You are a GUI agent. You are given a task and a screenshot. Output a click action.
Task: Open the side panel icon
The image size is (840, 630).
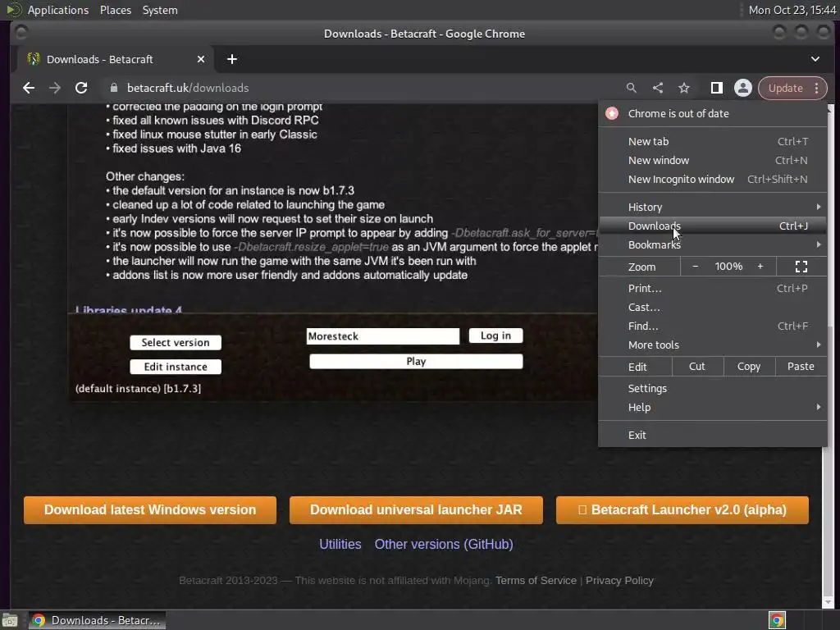pos(716,88)
